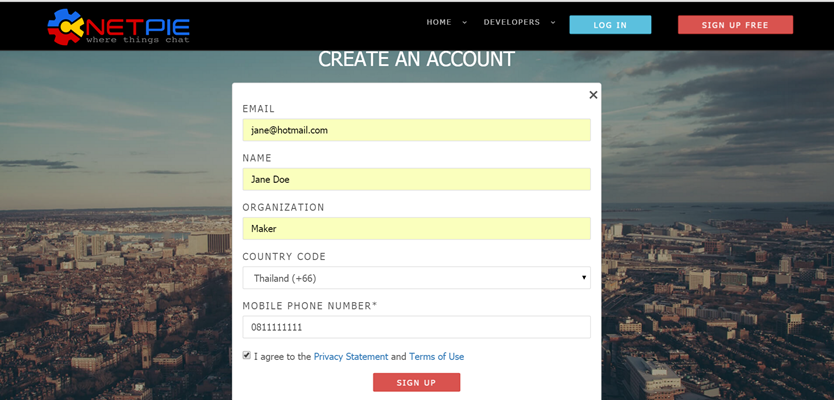834x400 pixels.
Task: Open the Home menu item
Action: point(439,22)
